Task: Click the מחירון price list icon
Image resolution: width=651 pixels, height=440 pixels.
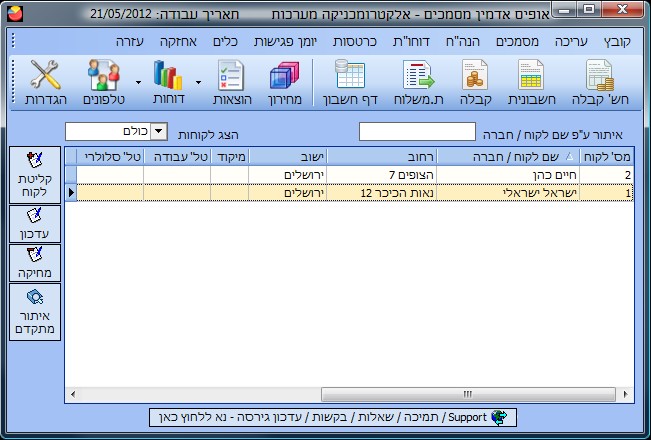Action: (x=284, y=84)
